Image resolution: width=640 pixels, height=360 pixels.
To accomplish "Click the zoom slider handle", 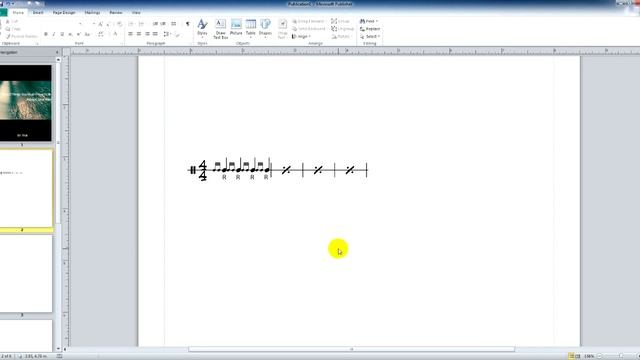I will pos(621,356).
